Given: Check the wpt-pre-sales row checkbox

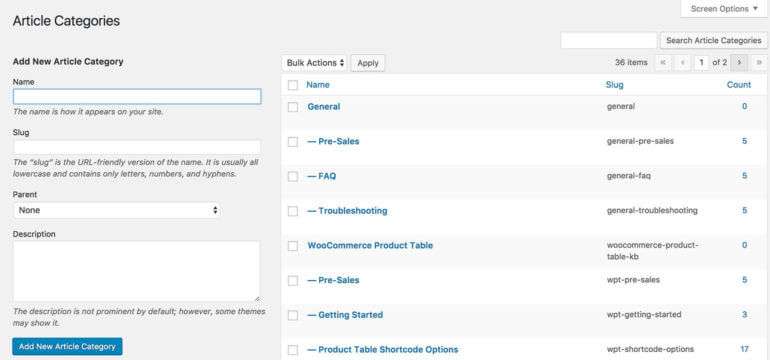Looking at the screenshot, I should coord(293,281).
